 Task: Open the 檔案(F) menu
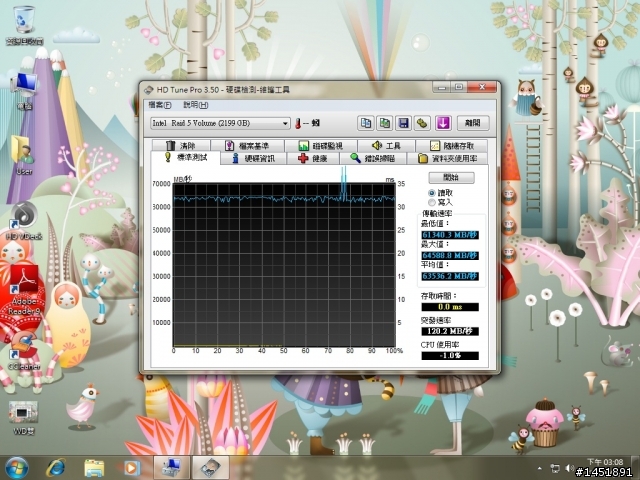(x=160, y=105)
